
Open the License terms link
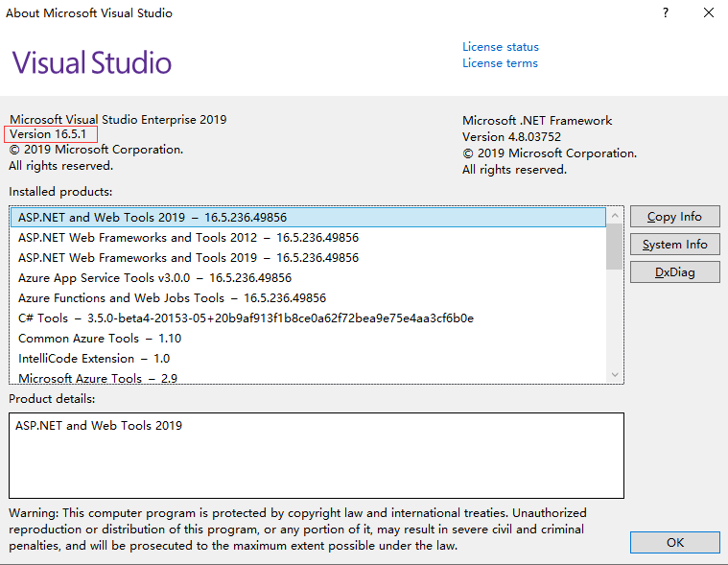click(x=500, y=63)
